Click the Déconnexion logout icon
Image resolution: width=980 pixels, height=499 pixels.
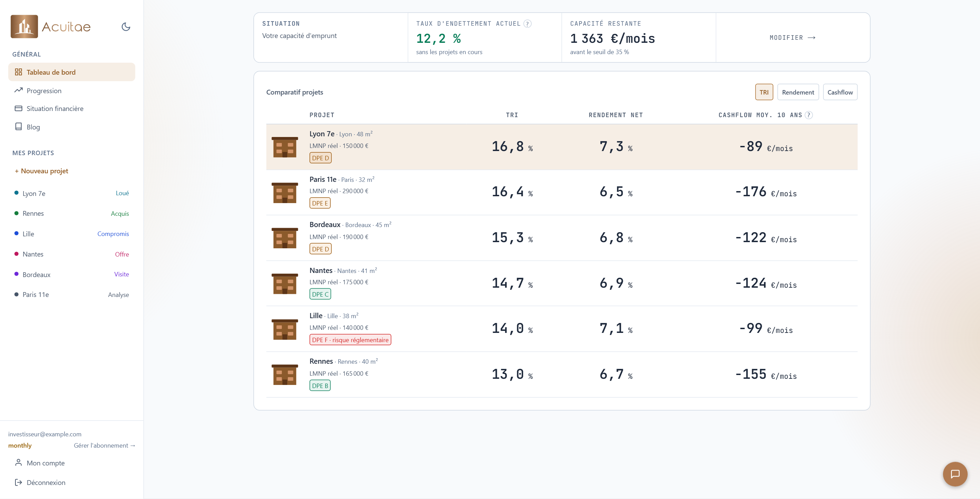pyautogui.click(x=18, y=482)
